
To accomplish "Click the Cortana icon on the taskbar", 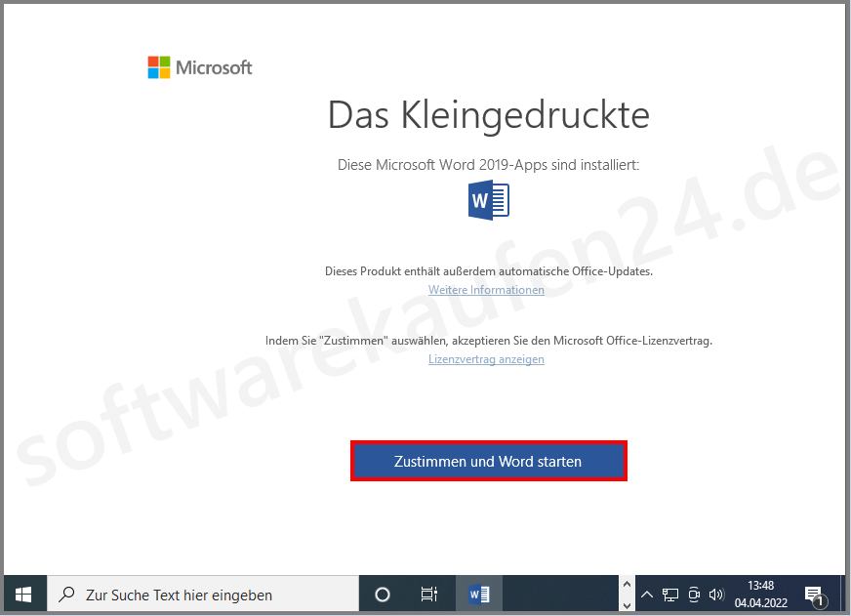I will (381, 593).
